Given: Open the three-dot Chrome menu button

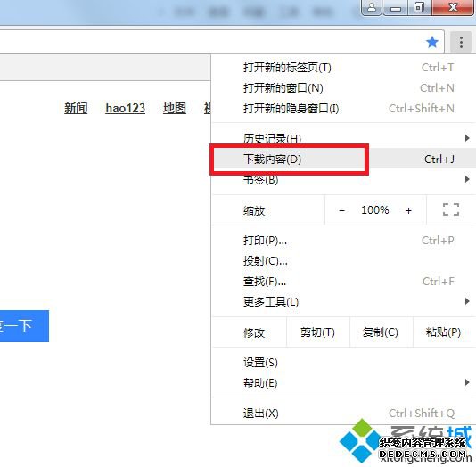Looking at the screenshot, I should (x=461, y=43).
